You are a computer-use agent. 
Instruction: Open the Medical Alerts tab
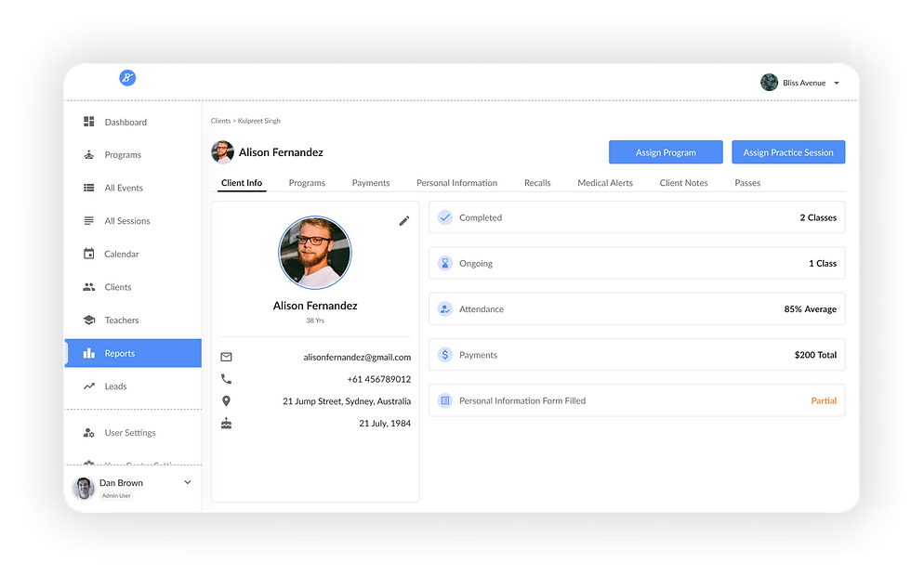(605, 183)
